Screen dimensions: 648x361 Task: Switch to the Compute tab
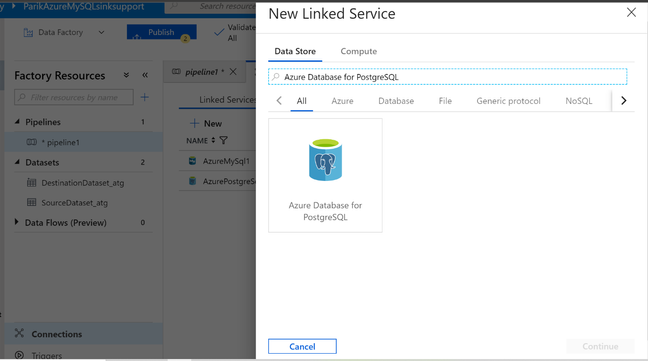click(359, 51)
